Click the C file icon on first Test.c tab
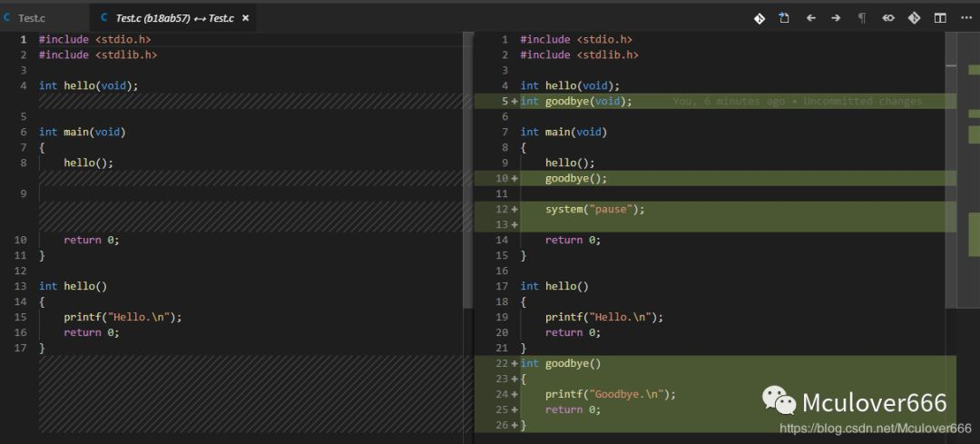 pyautogui.click(x=7, y=17)
